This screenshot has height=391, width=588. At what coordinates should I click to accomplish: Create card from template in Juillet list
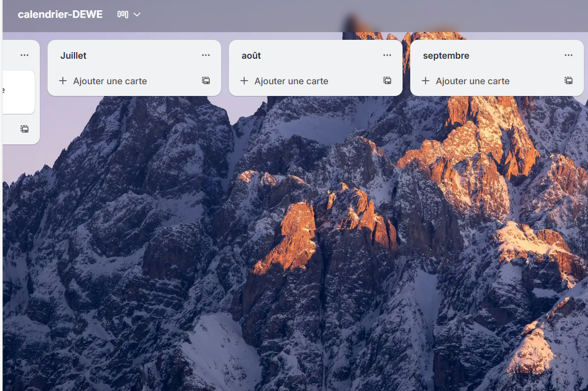click(206, 81)
